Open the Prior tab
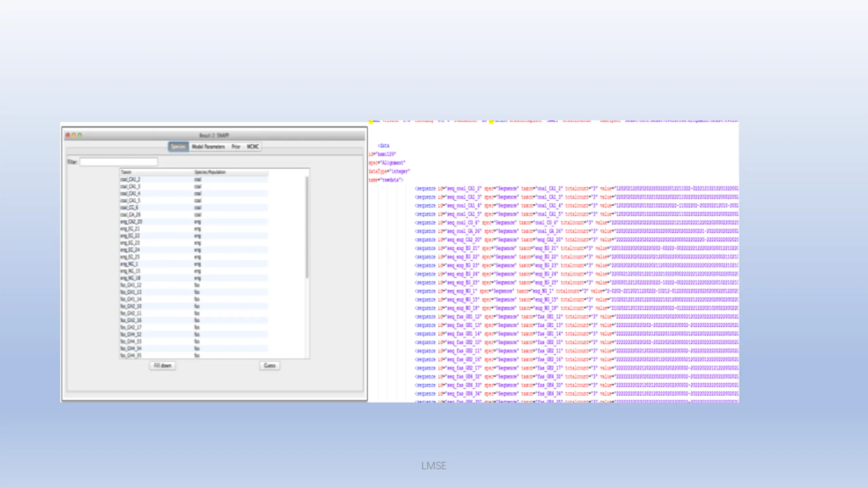The image size is (868, 488). click(236, 146)
